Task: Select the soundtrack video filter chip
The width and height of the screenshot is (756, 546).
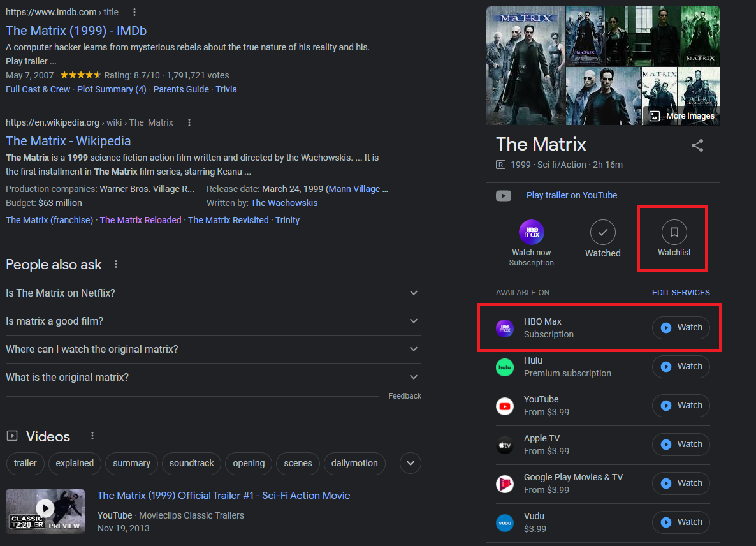Action: pyautogui.click(x=191, y=464)
